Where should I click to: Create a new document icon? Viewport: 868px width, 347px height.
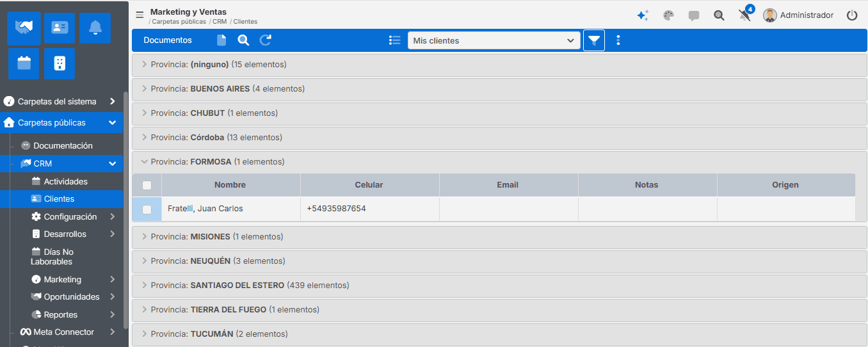point(221,40)
